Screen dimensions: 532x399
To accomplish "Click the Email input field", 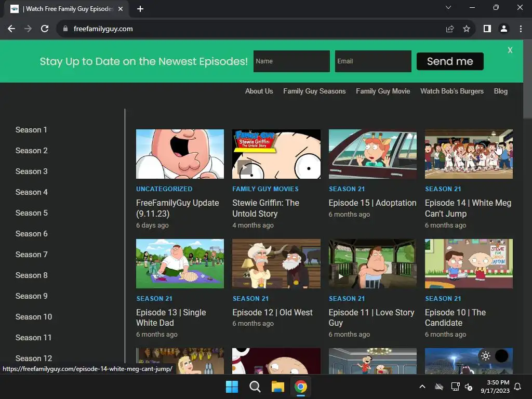I will coord(373,61).
